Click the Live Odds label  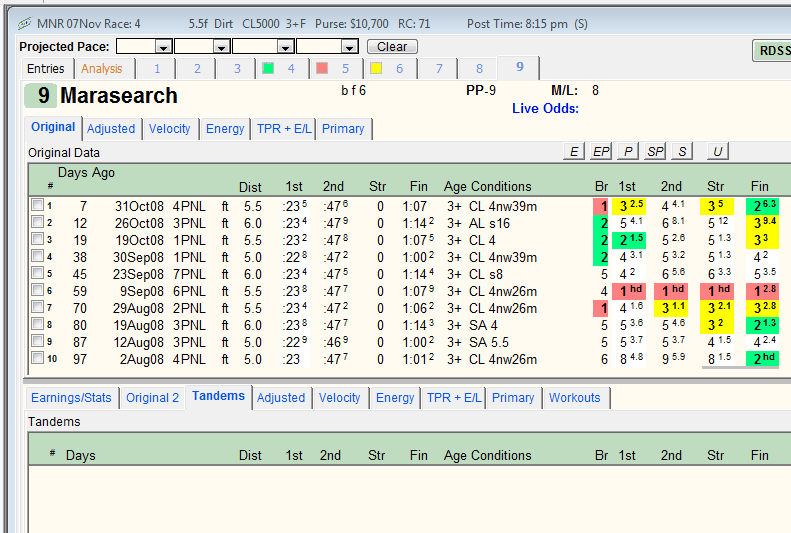pos(545,108)
